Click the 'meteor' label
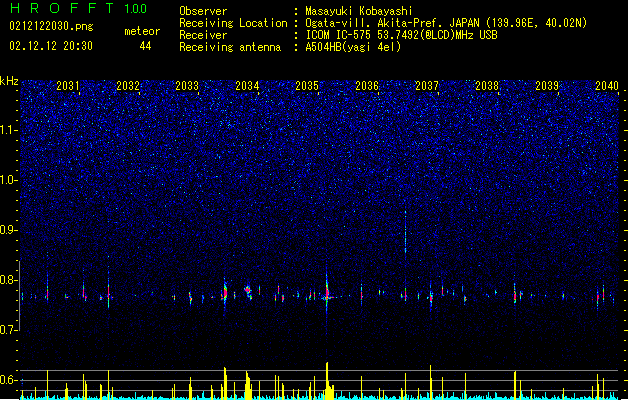 (x=142, y=31)
